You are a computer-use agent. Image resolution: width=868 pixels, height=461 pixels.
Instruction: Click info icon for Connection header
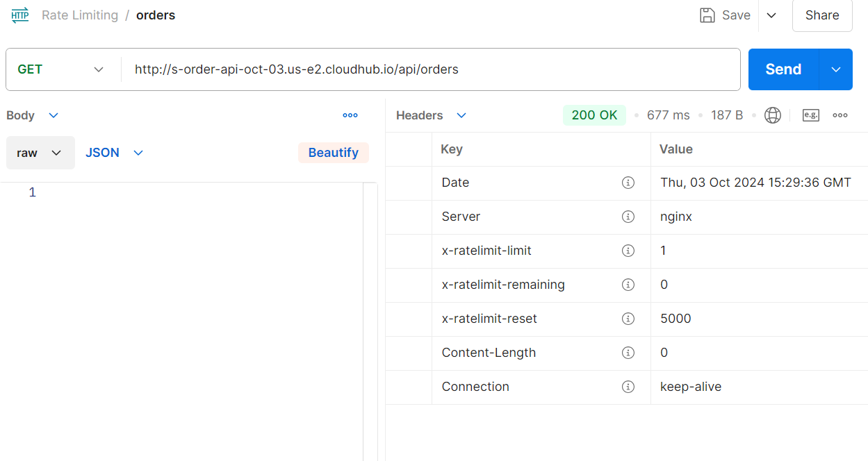pos(628,387)
